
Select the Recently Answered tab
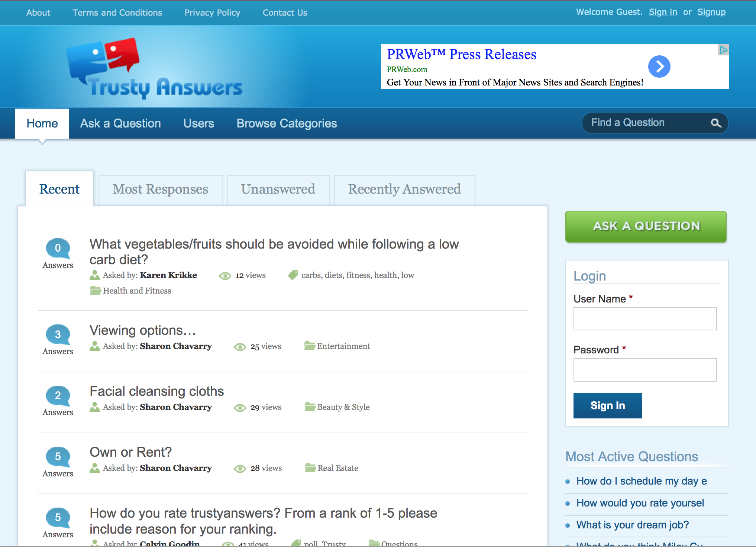point(404,189)
